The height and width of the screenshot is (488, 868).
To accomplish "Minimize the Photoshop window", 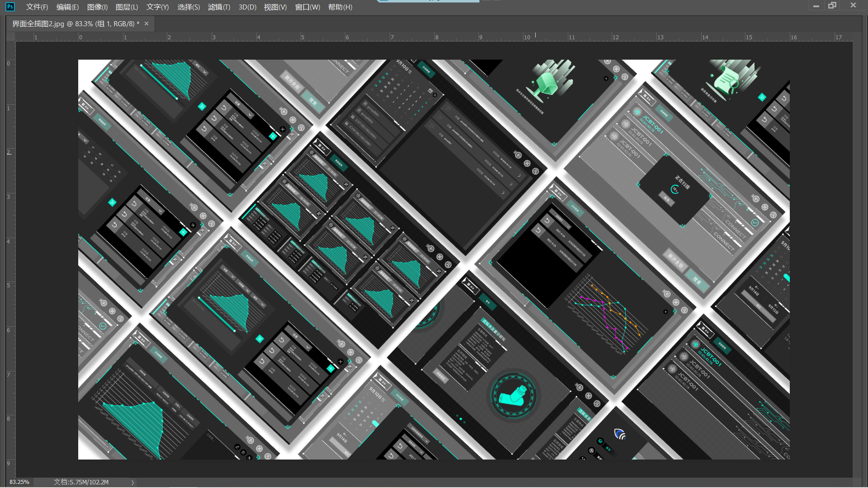I will click(816, 6).
